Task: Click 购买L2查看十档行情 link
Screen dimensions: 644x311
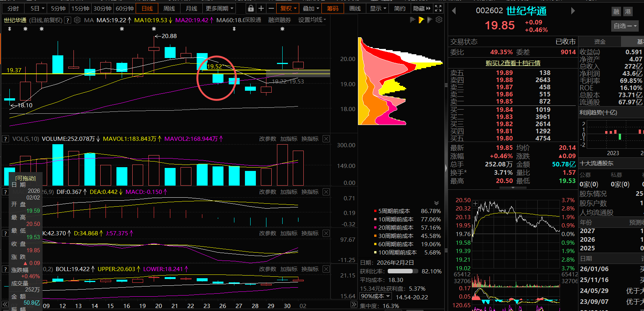Action: click(513, 63)
